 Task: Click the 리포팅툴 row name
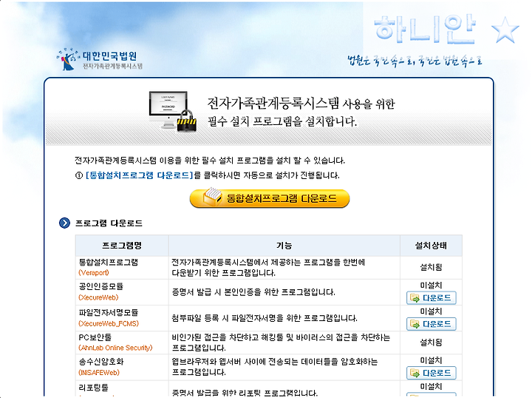click(x=93, y=388)
